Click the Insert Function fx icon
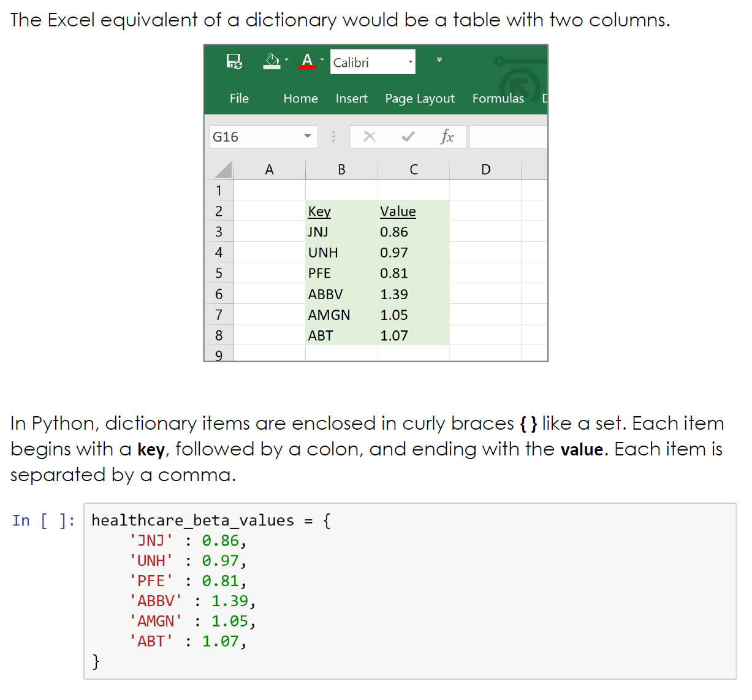Image resolution: width=752 pixels, height=700 pixels. click(447, 137)
